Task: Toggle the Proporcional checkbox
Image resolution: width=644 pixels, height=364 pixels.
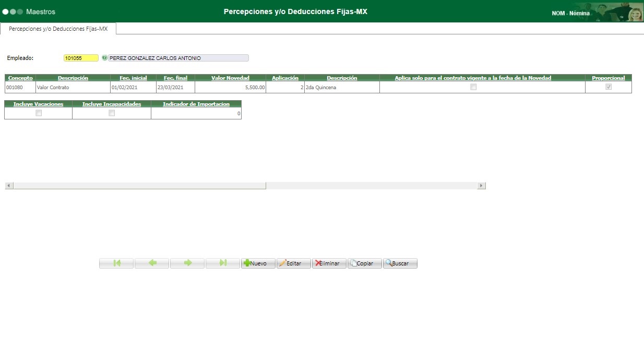Action: pos(608,87)
